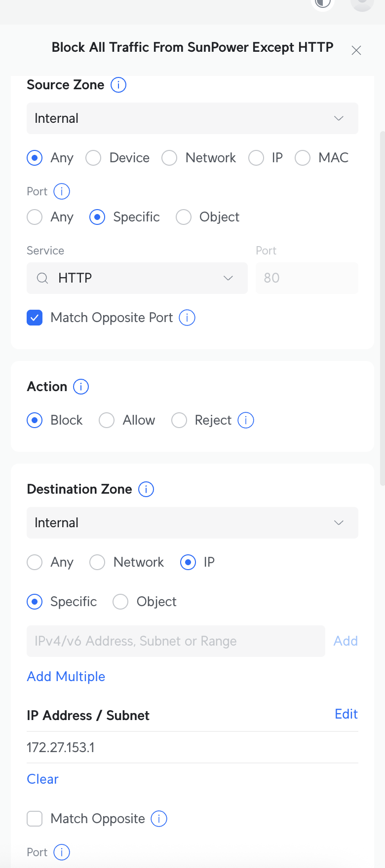Click the Action info icon

[81, 387]
